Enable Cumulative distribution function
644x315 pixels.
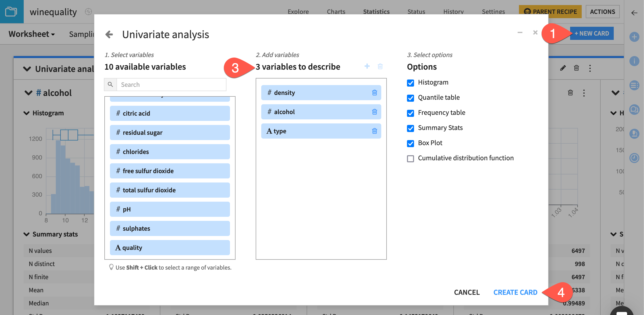pos(411,159)
